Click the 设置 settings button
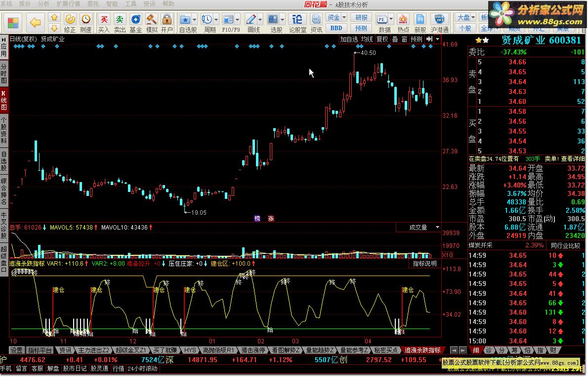588x377 pixels. click(x=16, y=350)
